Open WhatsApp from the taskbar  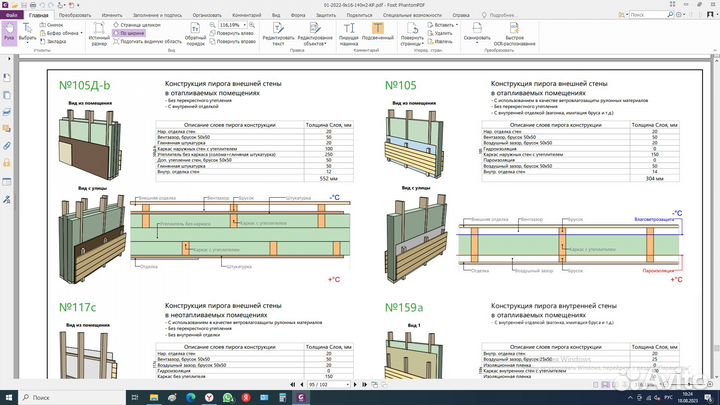click(227, 397)
